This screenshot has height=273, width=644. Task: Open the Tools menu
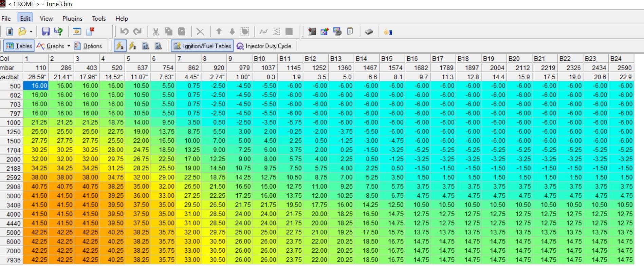(99, 18)
